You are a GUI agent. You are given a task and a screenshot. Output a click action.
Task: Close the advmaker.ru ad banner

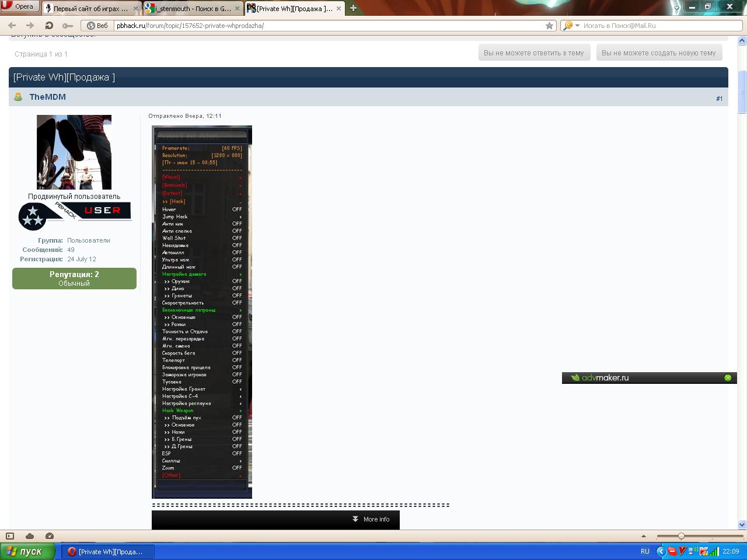728,378
